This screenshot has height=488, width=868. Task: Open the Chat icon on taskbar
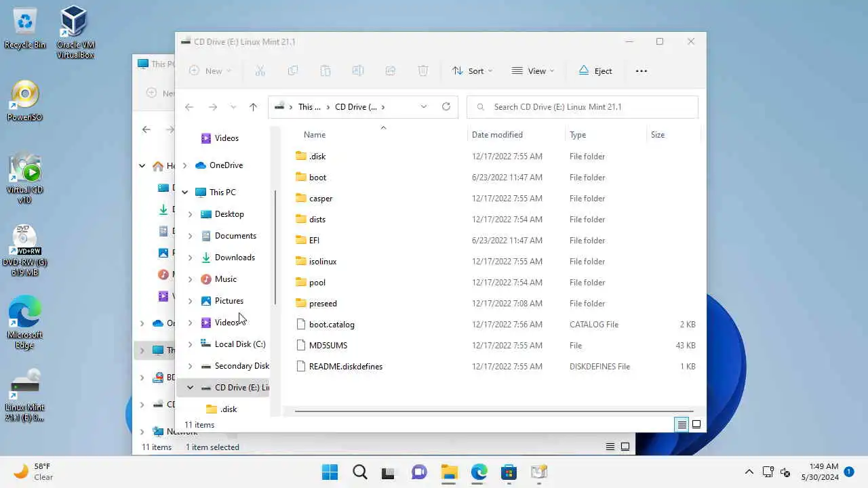[419, 472]
